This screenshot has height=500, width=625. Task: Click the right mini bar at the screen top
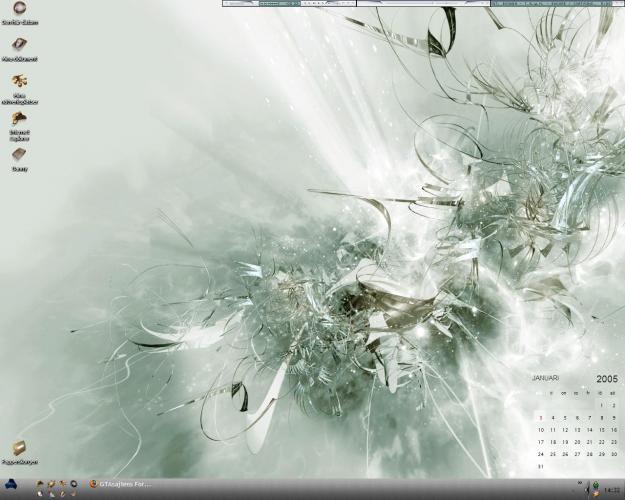pyautogui.click(x=487, y=4)
